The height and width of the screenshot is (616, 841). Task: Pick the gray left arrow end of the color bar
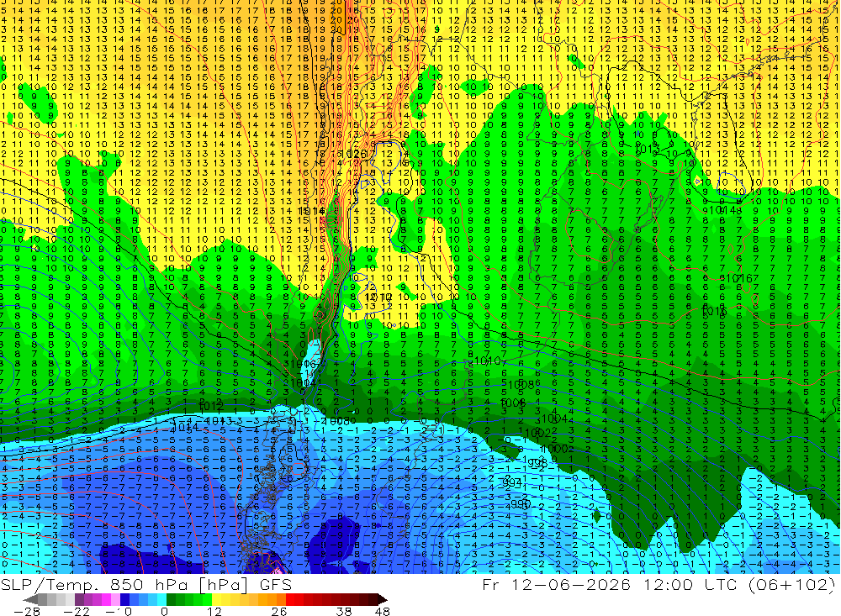[31, 600]
